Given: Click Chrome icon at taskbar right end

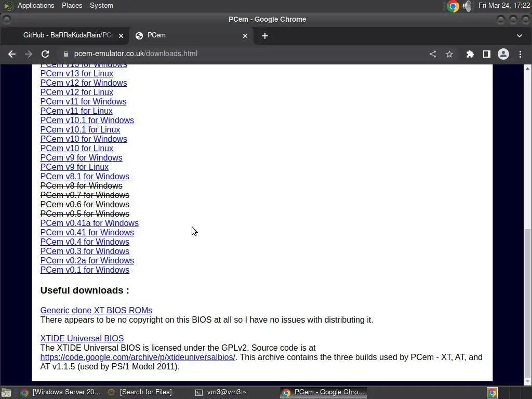Looking at the screenshot, I should pos(492,393).
